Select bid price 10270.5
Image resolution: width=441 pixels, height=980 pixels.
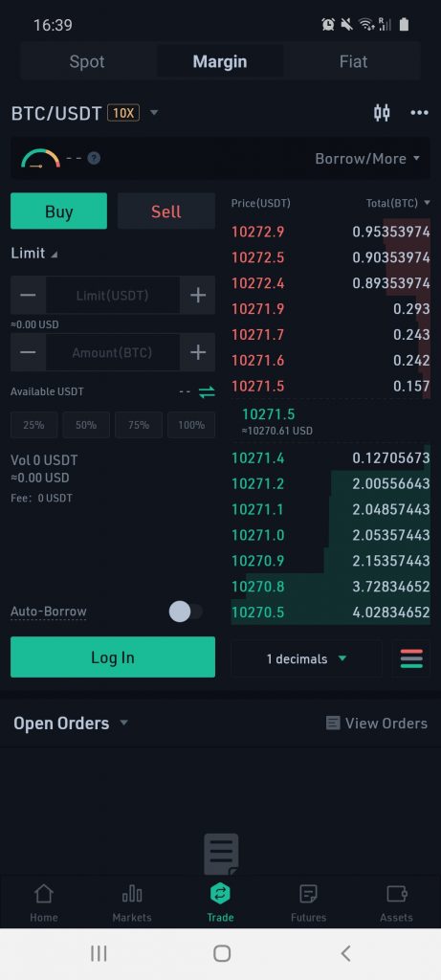click(x=258, y=612)
